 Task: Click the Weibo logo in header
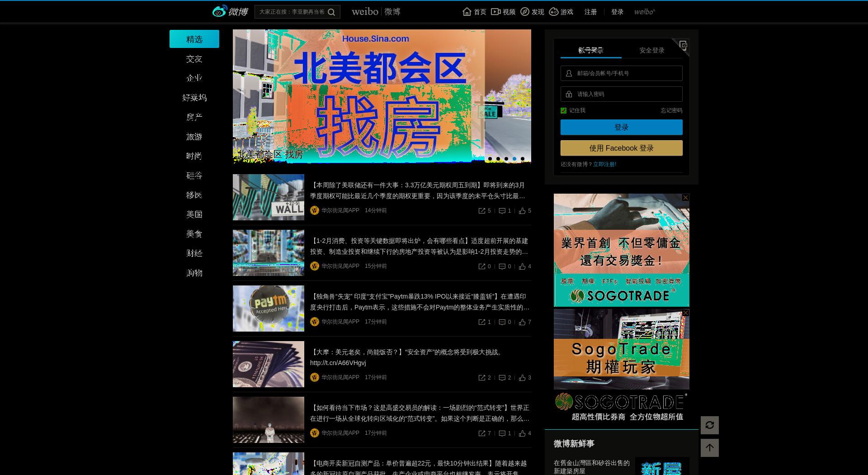[230, 11]
